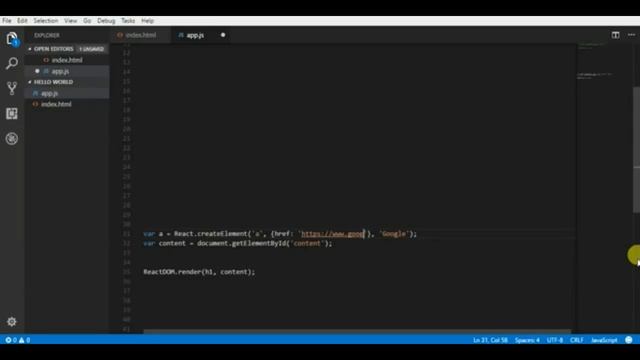Click the split editor icon
This screenshot has width=640, height=360.
coord(616,35)
